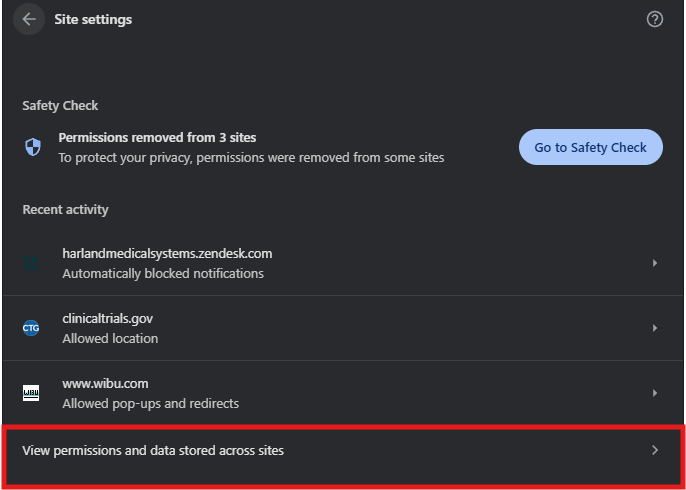Click the Recent activity section heading
This screenshot has width=686, height=490.
[65, 210]
